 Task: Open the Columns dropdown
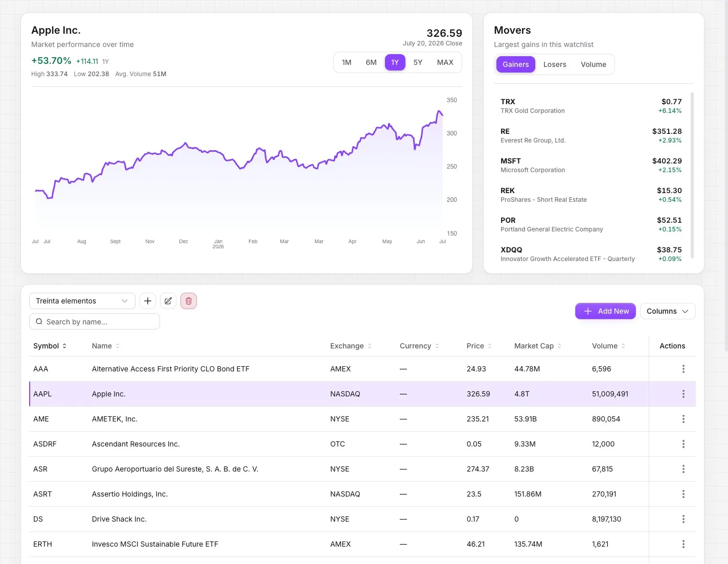(668, 311)
